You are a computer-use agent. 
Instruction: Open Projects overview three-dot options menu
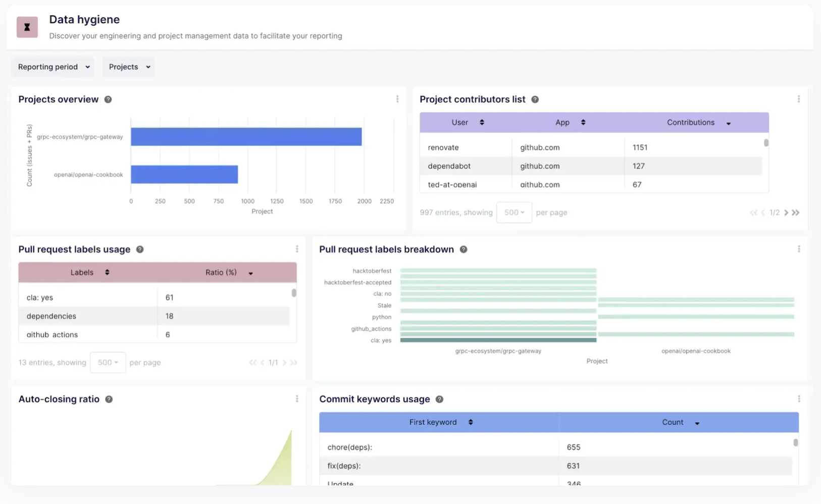pyautogui.click(x=397, y=99)
